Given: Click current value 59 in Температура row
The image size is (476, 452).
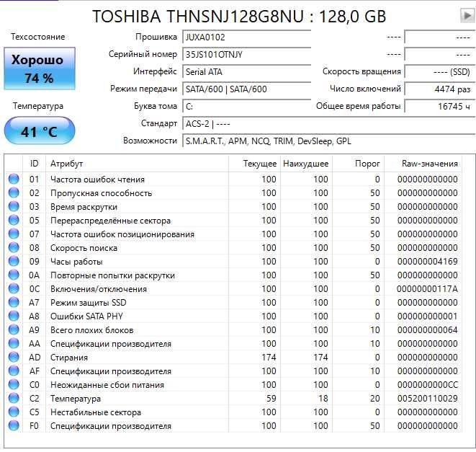Looking at the screenshot, I should 271,399.
